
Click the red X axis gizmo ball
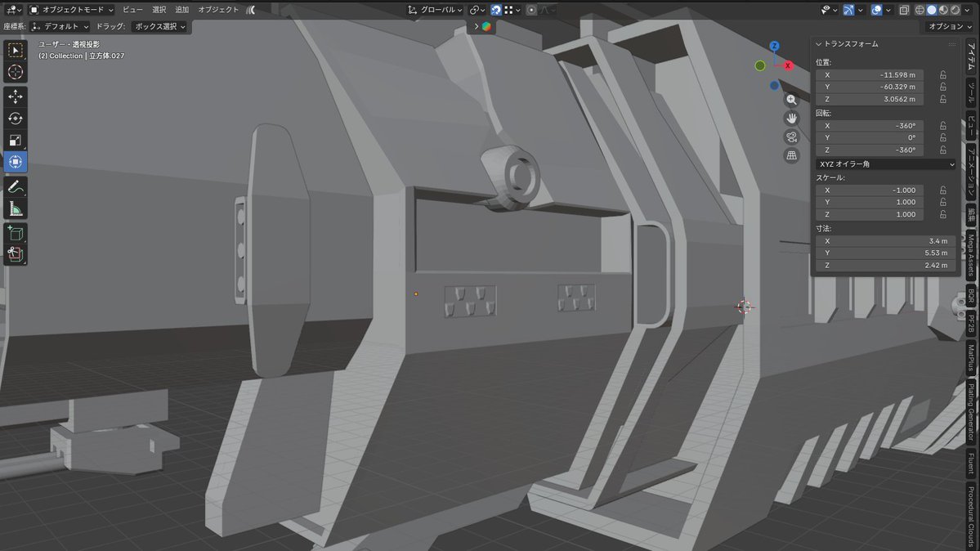pyautogui.click(x=788, y=65)
